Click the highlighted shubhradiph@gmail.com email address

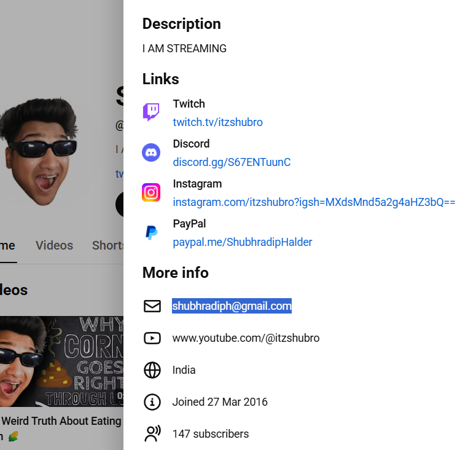[232, 306]
